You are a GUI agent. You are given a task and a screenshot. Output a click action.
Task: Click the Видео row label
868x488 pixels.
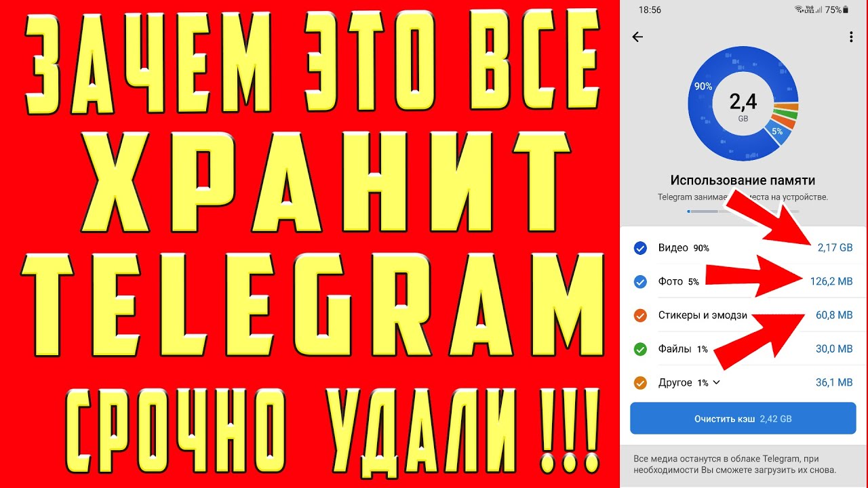[x=673, y=248]
